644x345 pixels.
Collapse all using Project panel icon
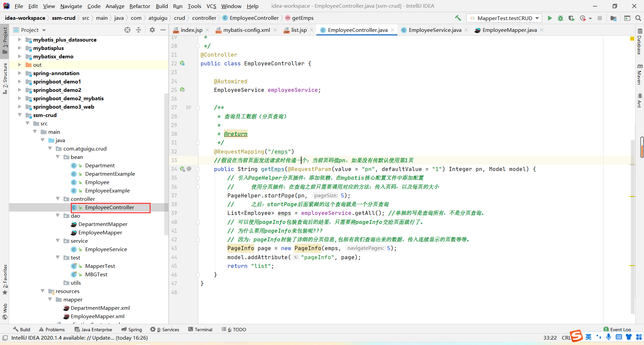click(x=139, y=30)
